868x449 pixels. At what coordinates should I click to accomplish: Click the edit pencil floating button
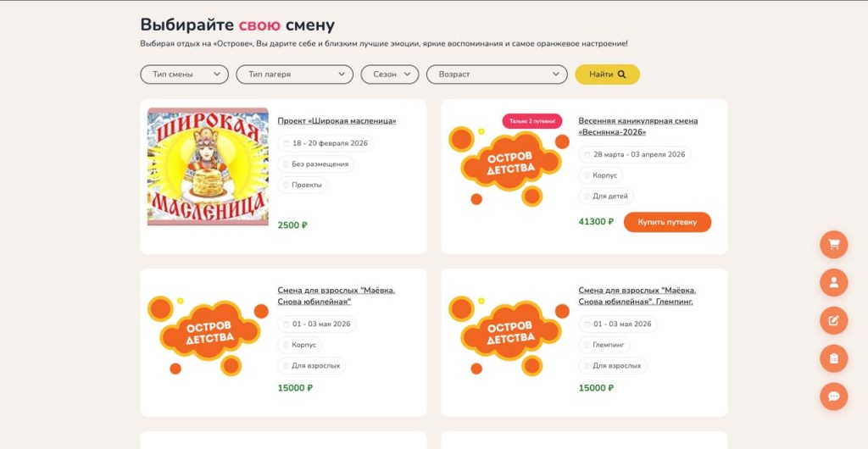coord(833,320)
